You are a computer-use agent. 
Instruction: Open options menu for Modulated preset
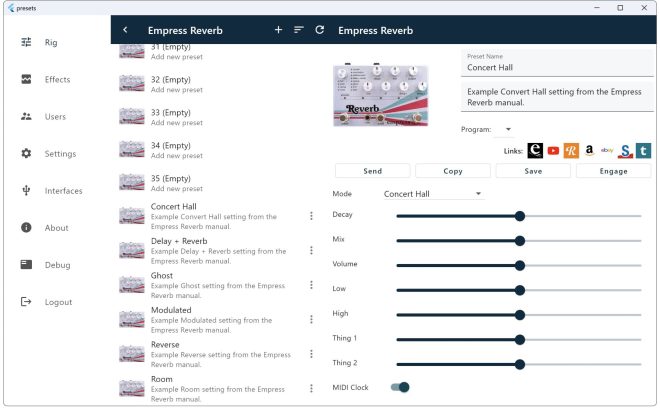pos(311,319)
